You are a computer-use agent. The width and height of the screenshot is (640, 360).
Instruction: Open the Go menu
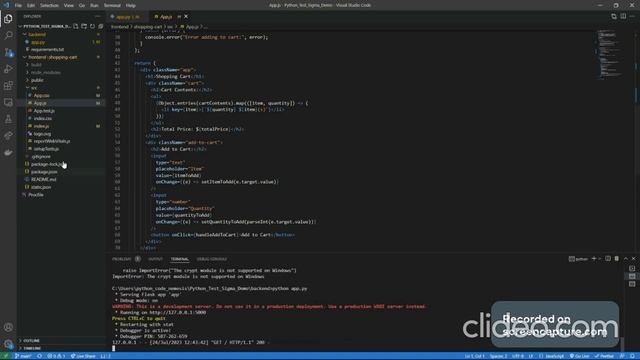(82, 5)
